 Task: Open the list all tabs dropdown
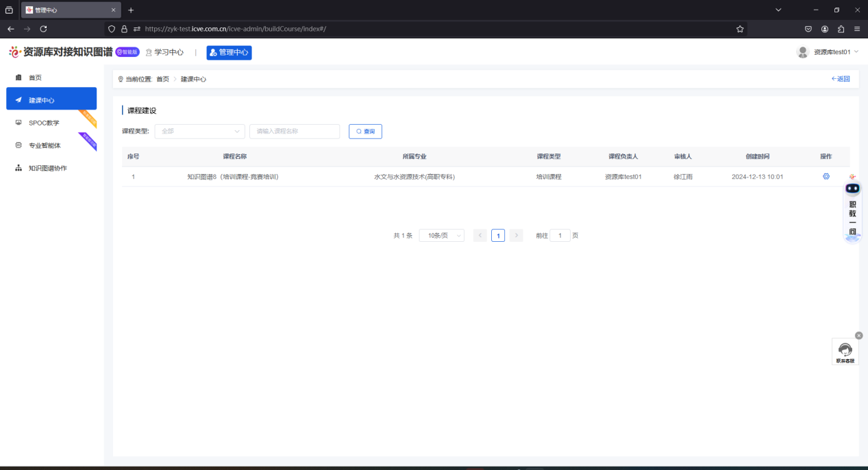(778, 10)
